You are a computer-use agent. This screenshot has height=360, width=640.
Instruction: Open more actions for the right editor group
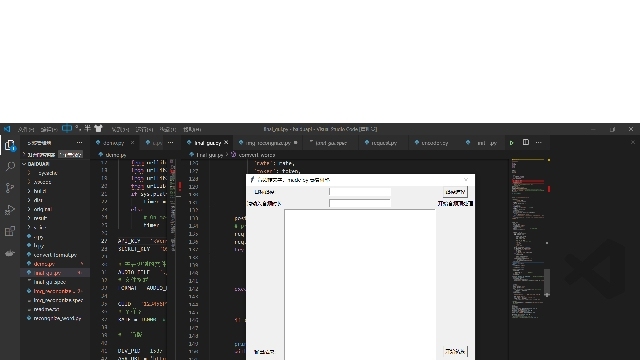(x=539, y=142)
